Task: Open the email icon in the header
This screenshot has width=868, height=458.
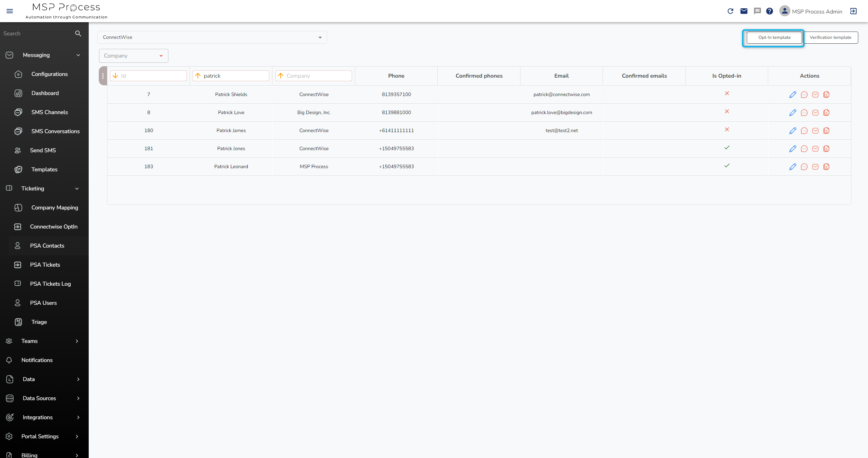Action: pos(744,11)
